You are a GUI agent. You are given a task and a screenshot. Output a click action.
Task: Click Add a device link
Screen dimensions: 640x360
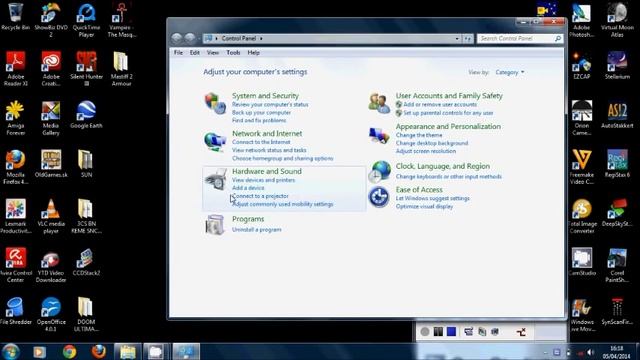[x=248, y=188]
